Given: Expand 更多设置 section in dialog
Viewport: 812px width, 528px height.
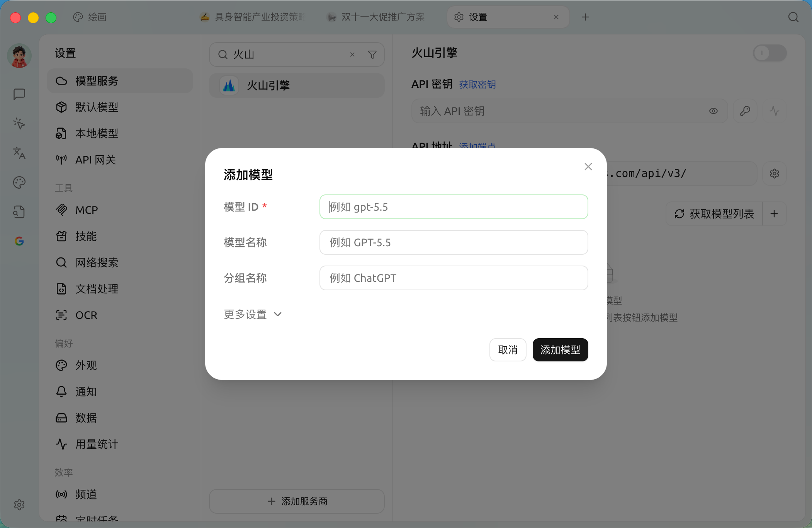Looking at the screenshot, I should click(253, 314).
